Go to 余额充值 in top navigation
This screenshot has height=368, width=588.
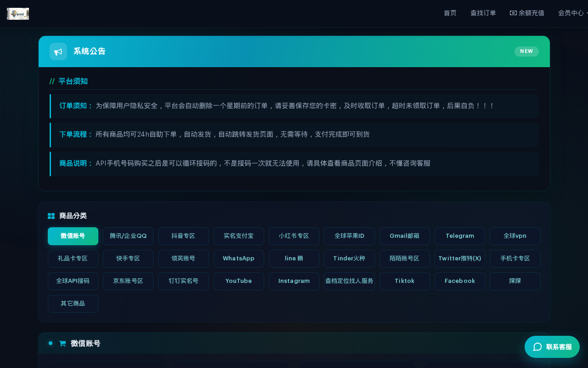[x=527, y=13]
